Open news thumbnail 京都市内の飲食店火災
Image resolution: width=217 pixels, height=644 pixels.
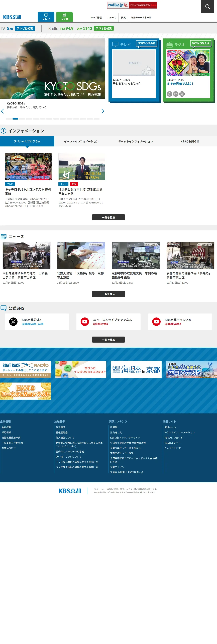136,255
